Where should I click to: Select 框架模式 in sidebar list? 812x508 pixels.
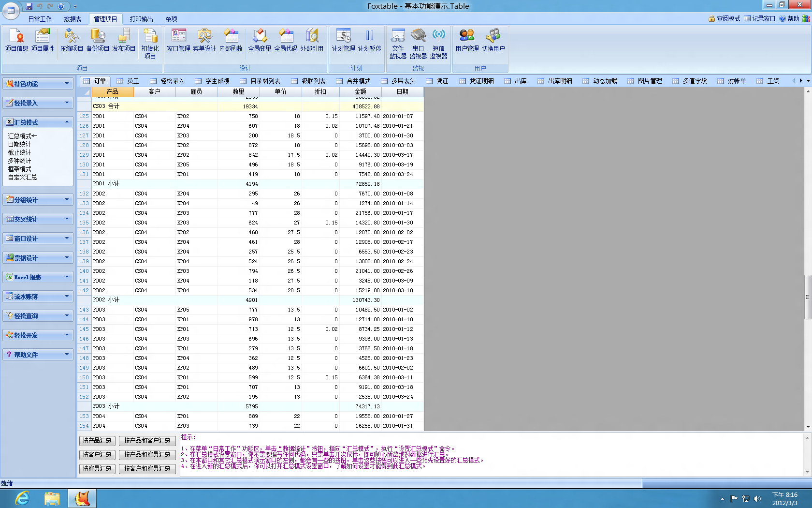(19, 169)
